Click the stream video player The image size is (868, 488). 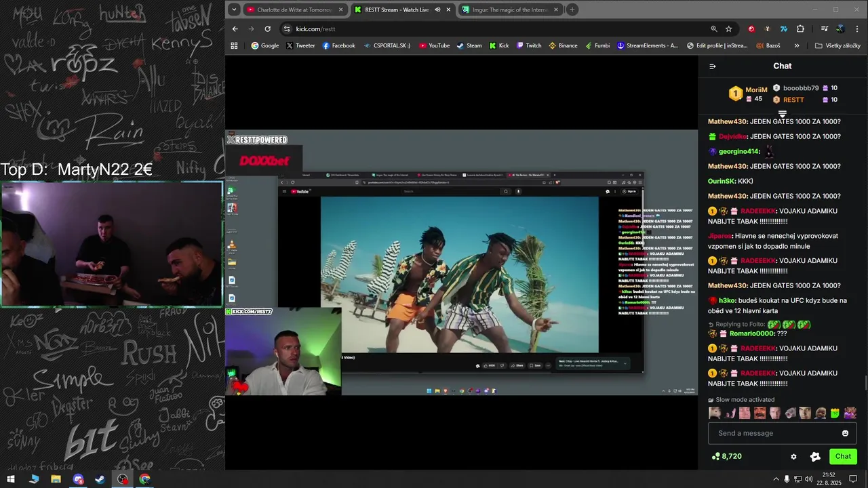(x=461, y=262)
